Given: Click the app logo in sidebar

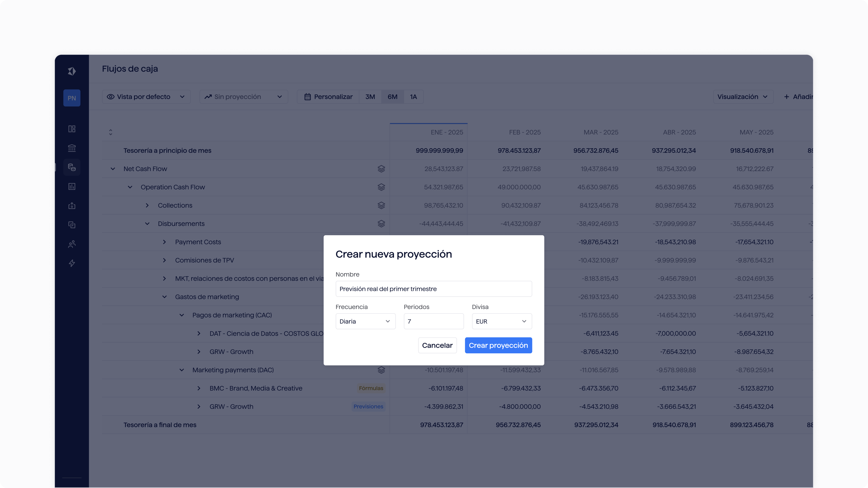Looking at the screenshot, I should [72, 71].
